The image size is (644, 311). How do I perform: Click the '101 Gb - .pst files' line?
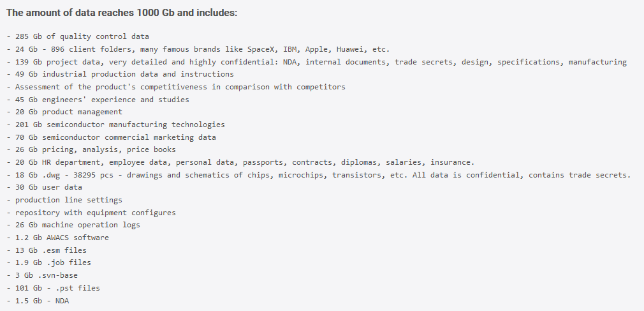click(x=54, y=289)
